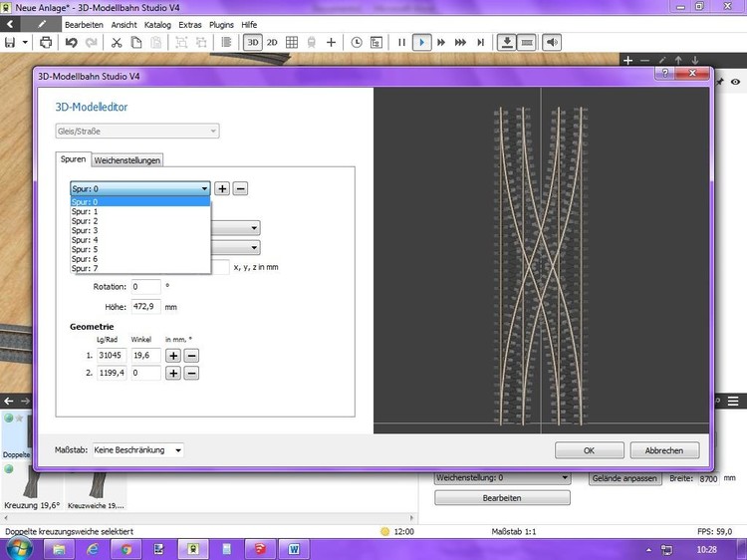The height and width of the screenshot is (560, 747).
Task: Click the plus add icon in toolbar
Action: 331,43
